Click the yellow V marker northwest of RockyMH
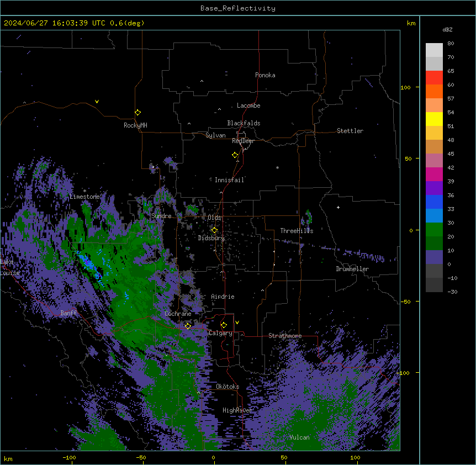The image size is (476, 465). tap(97, 102)
